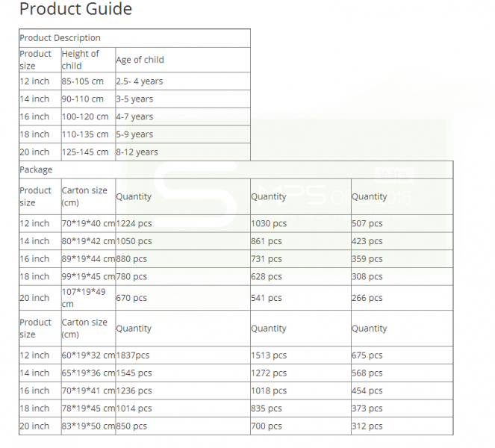Click the 8-12 years age cell

click(137, 152)
